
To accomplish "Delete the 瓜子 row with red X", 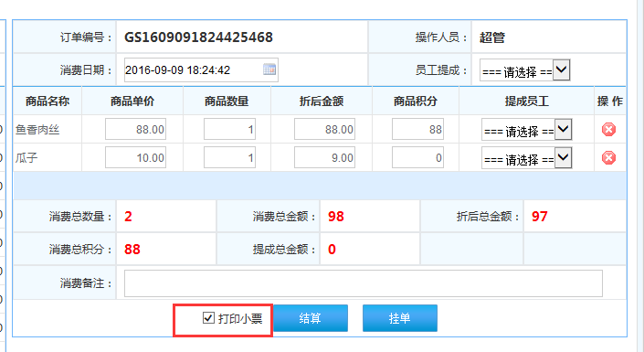I will pyautogui.click(x=608, y=157).
